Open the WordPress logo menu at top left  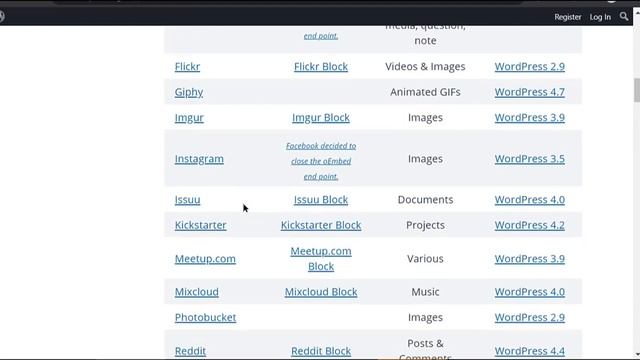coord(2,16)
